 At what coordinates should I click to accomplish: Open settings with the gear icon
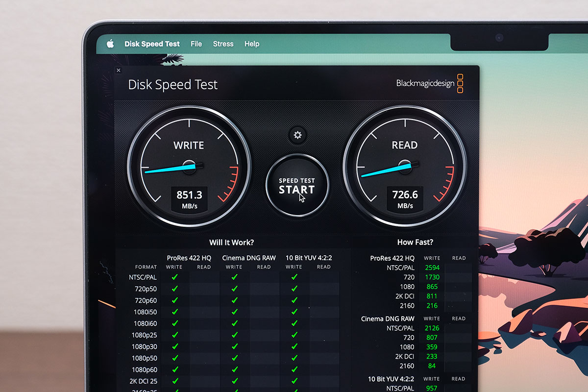pos(297,135)
